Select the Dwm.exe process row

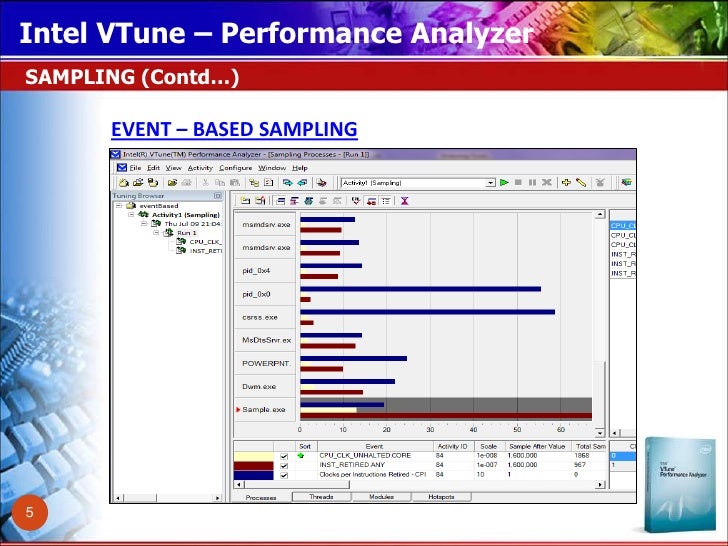(x=413, y=386)
